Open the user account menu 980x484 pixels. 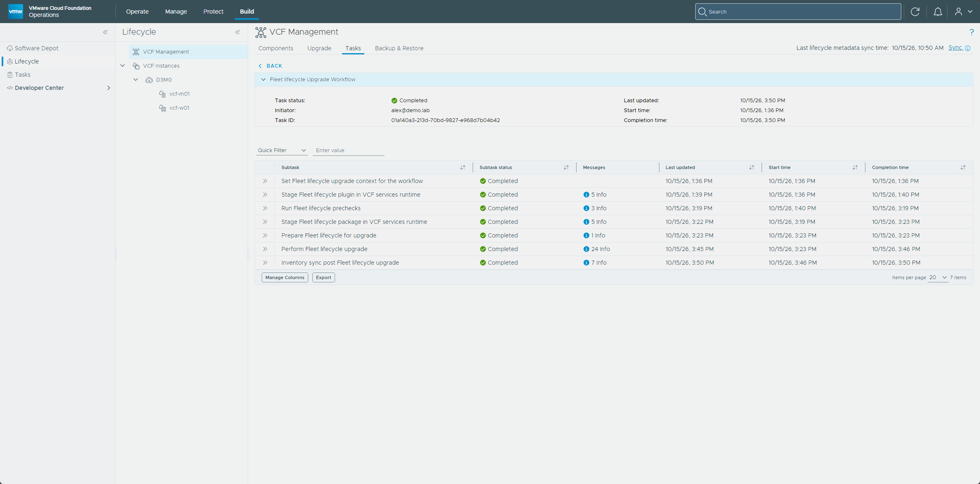[x=964, y=12]
